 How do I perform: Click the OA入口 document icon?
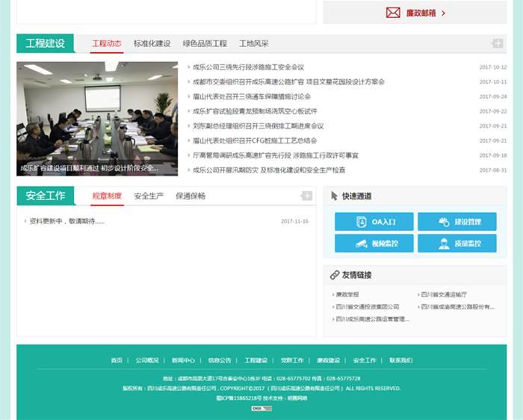[362, 222]
